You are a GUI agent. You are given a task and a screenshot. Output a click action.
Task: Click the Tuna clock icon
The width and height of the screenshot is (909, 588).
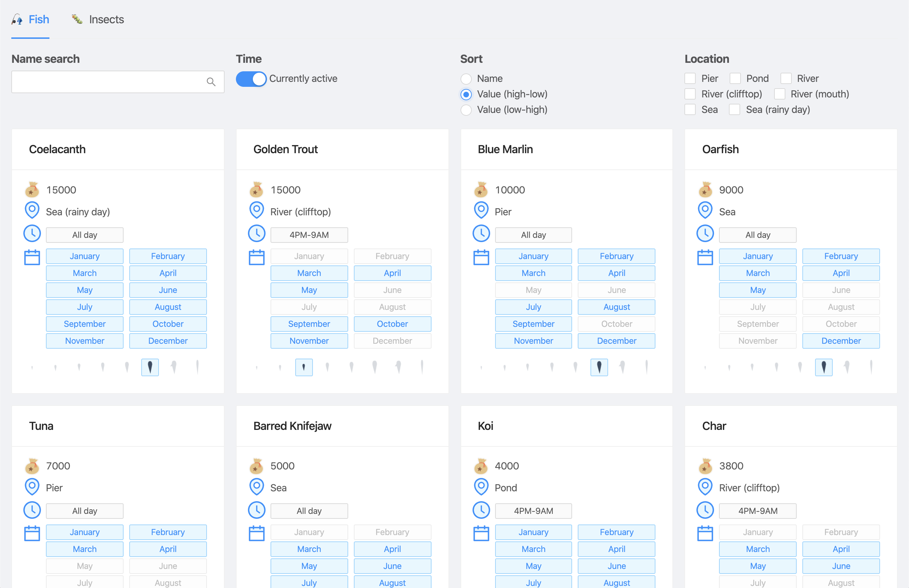32,510
